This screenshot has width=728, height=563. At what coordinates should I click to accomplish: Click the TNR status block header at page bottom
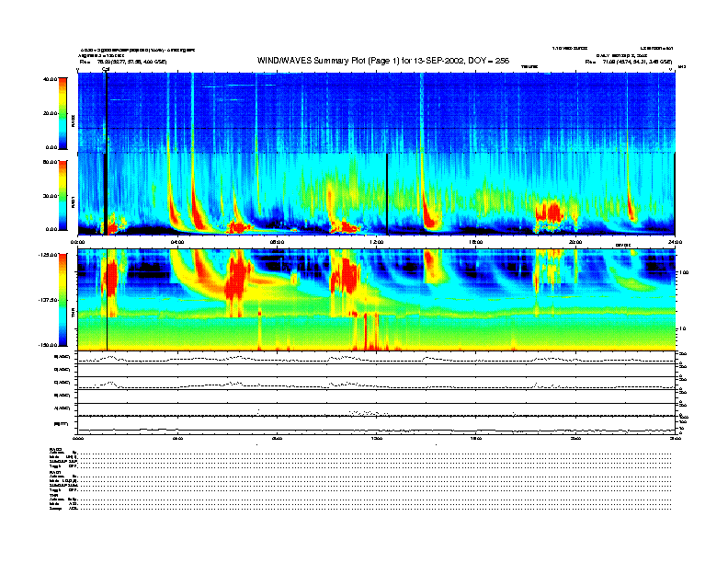click(x=52, y=495)
